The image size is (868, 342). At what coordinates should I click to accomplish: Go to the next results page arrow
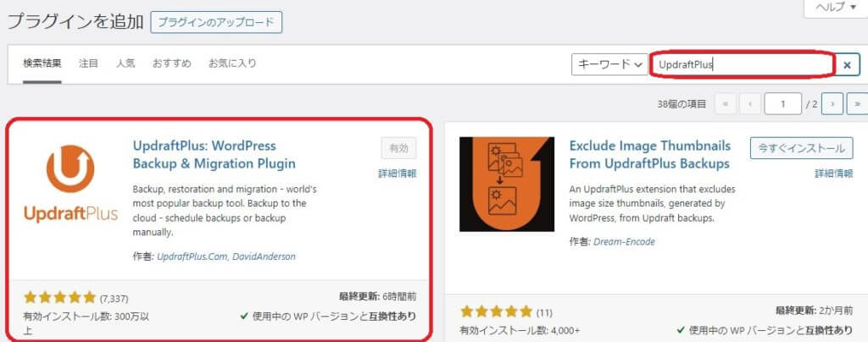(832, 103)
